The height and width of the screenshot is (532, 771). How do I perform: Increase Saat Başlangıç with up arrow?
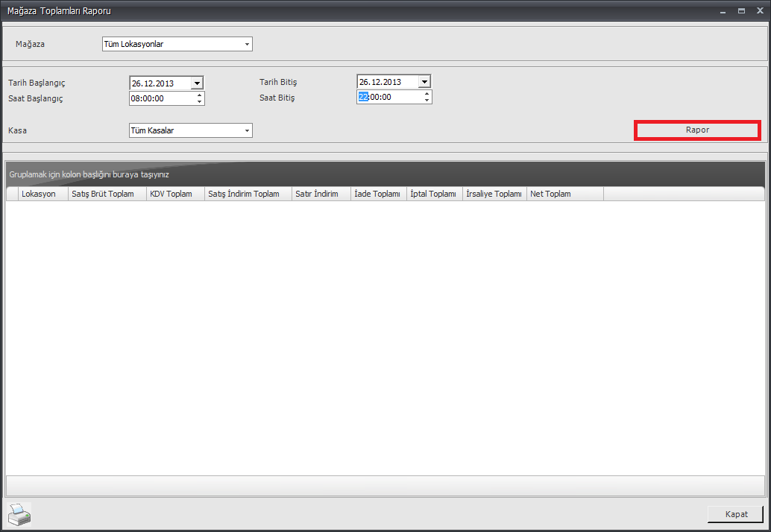coord(199,95)
